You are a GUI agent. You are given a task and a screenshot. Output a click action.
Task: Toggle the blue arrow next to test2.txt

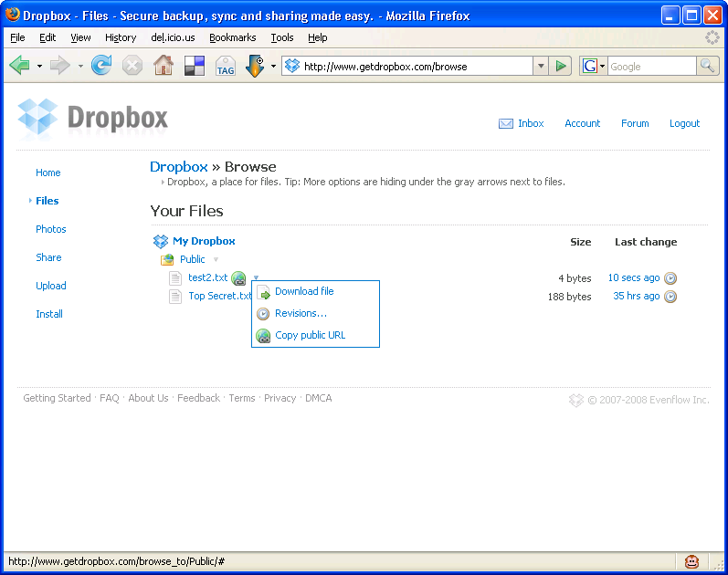[256, 277]
